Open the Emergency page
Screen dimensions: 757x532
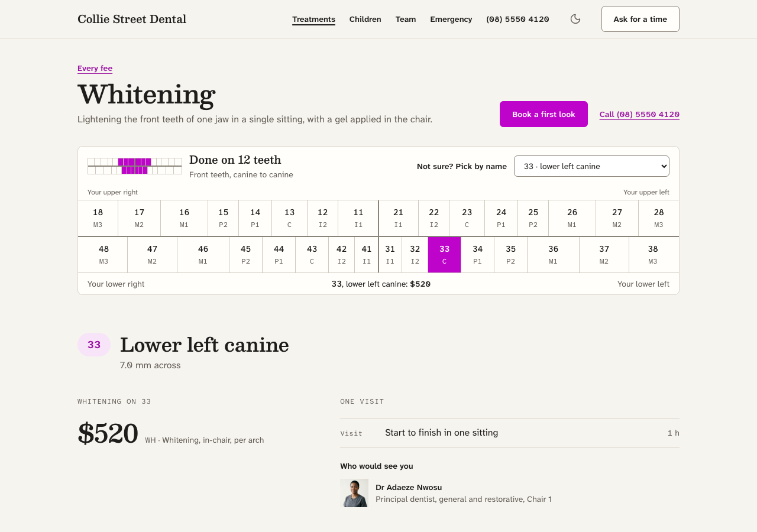point(451,19)
